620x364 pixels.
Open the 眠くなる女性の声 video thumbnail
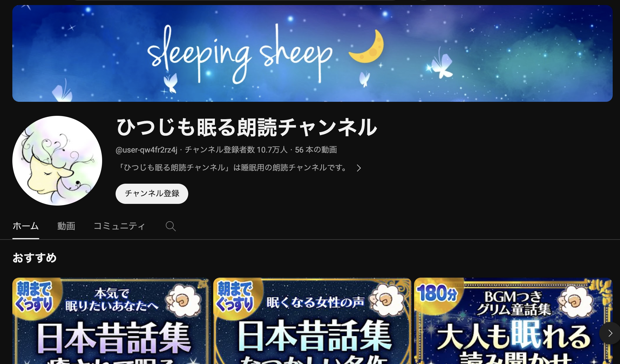(x=312, y=321)
